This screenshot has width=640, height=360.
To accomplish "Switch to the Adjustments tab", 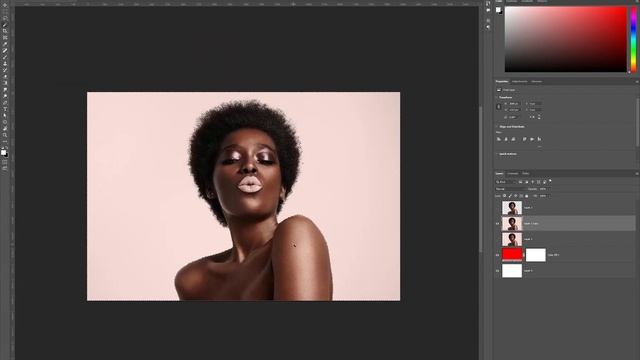I will pos(520,81).
